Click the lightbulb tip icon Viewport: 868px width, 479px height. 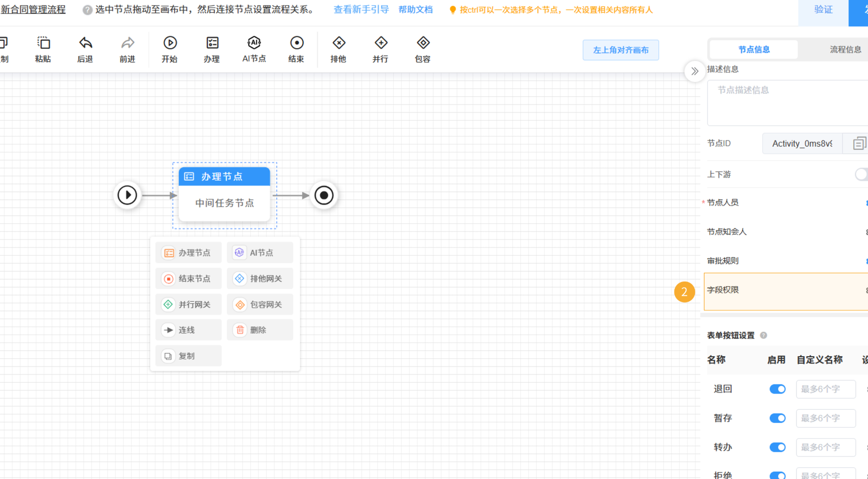(453, 10)
